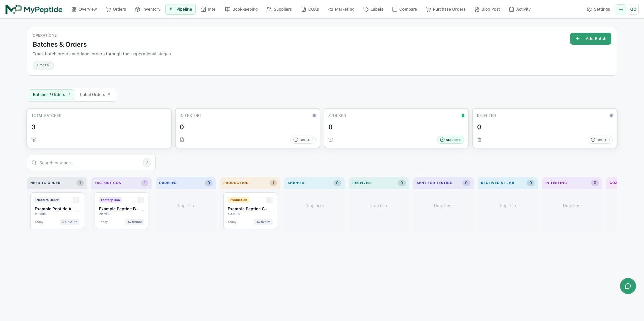The image size is (644, 321).
Task: Open Settings
Action: (598, 9)
